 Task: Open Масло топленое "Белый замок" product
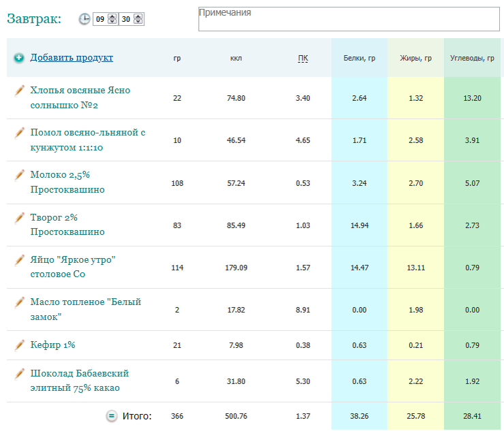[86, 309]
